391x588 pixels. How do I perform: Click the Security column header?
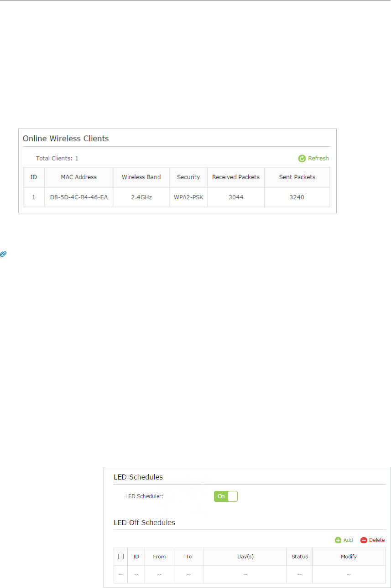point(188,177)
